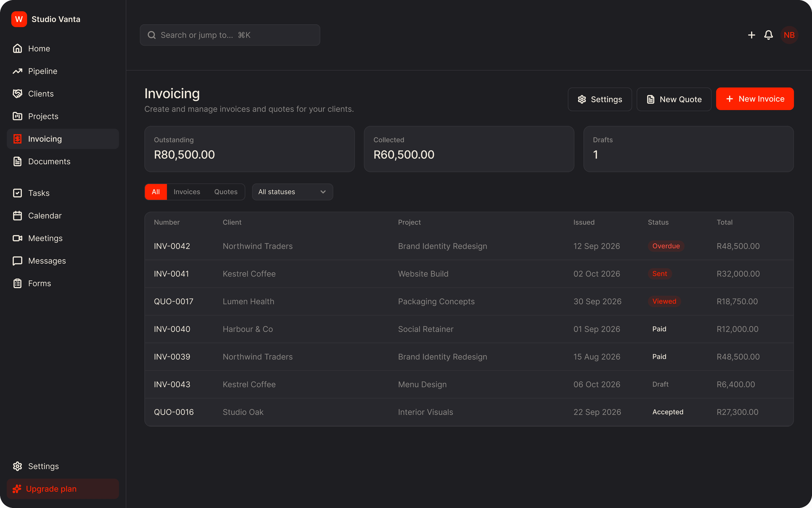Select the Tasks checkbox icon
This screenshot has height=508, width=812.
(x=18, y=193)
